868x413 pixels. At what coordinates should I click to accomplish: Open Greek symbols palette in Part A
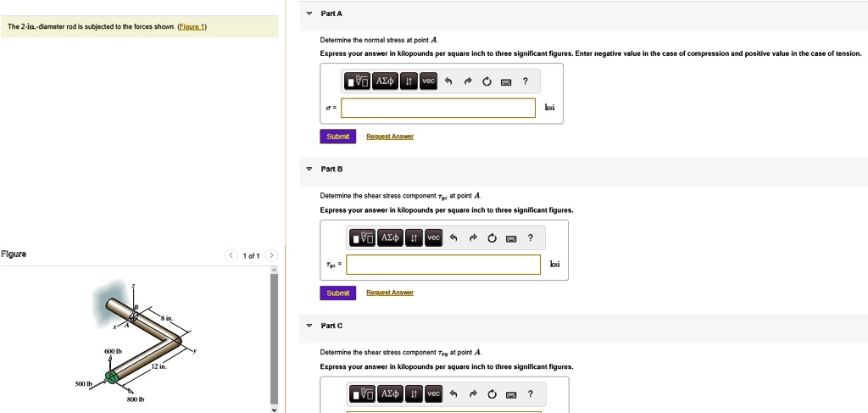pos(384,81)
